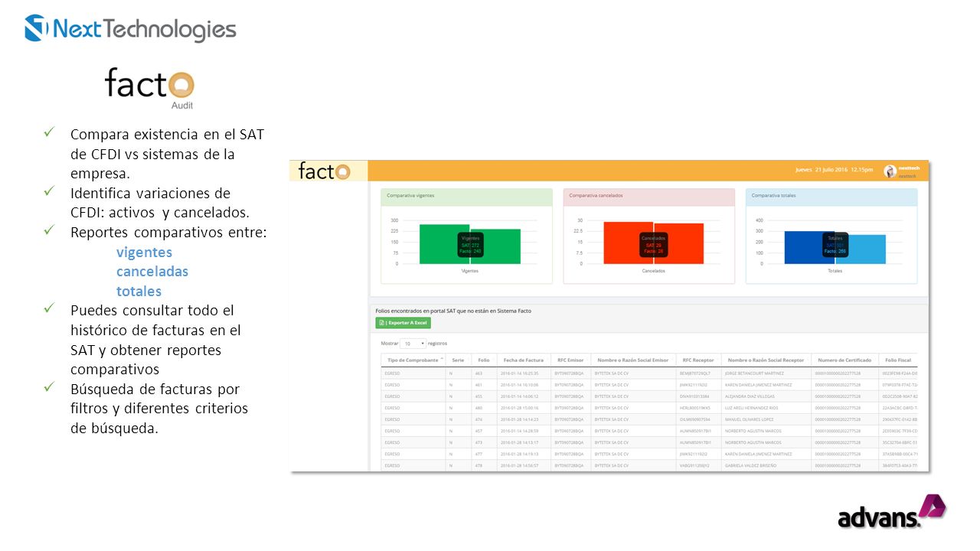This screenshot has width=980, height=551.
Task: Select the row with folio 463
Action: 649,373
